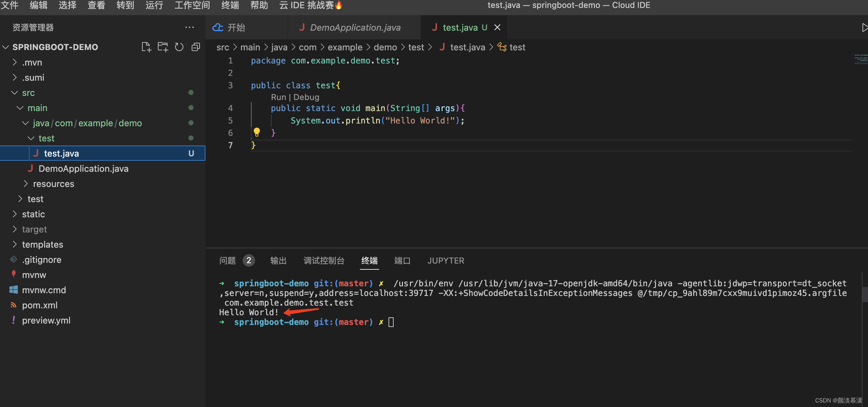Click the Run code lens above main
Viewport: 868px width, 407px height.
tap(279, 97)
